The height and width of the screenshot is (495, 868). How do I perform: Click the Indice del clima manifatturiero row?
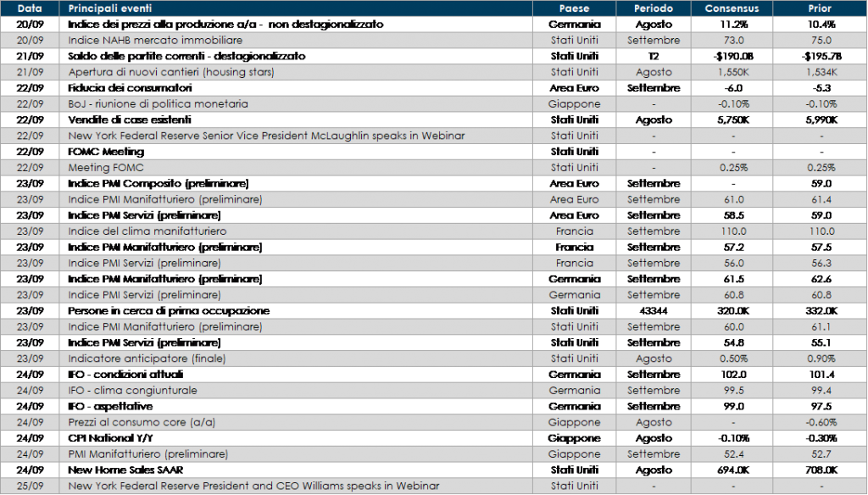pyautogui.click(x=147, y=231)
